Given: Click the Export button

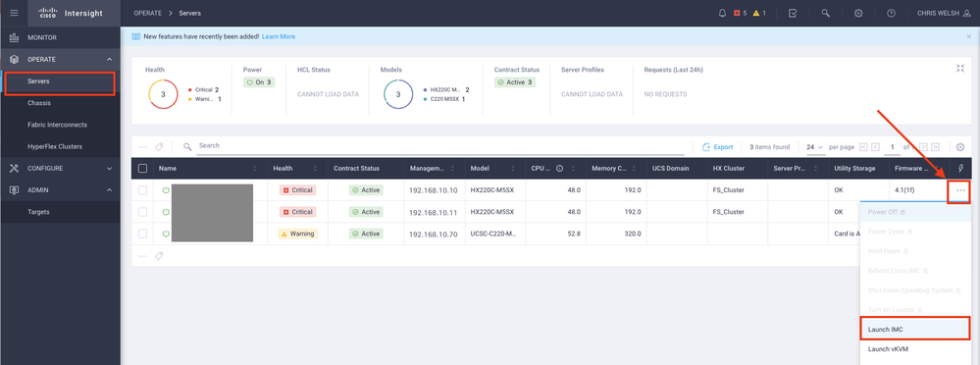Looking at the screenshot, I should [x=718, y=147].
